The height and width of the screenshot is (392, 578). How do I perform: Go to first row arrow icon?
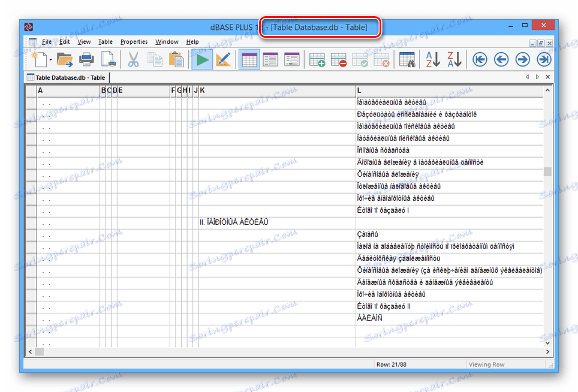point(480,59)
